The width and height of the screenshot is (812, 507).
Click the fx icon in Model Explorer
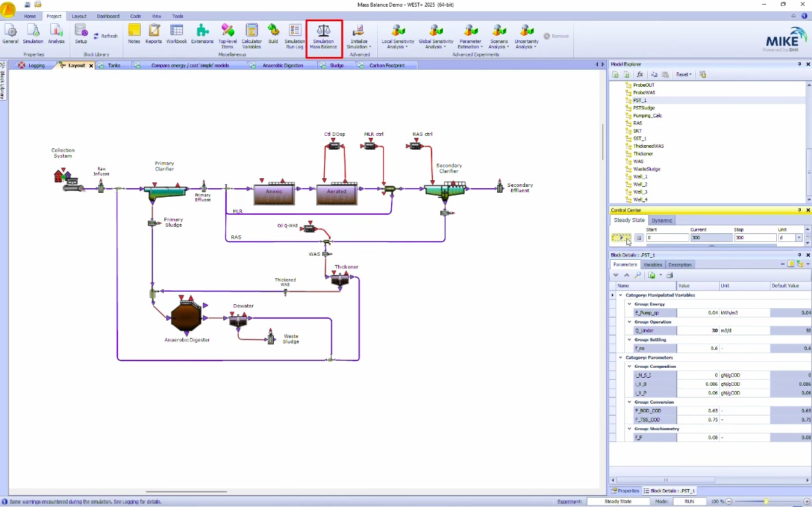pyautogui.click(x=640, y=75)
